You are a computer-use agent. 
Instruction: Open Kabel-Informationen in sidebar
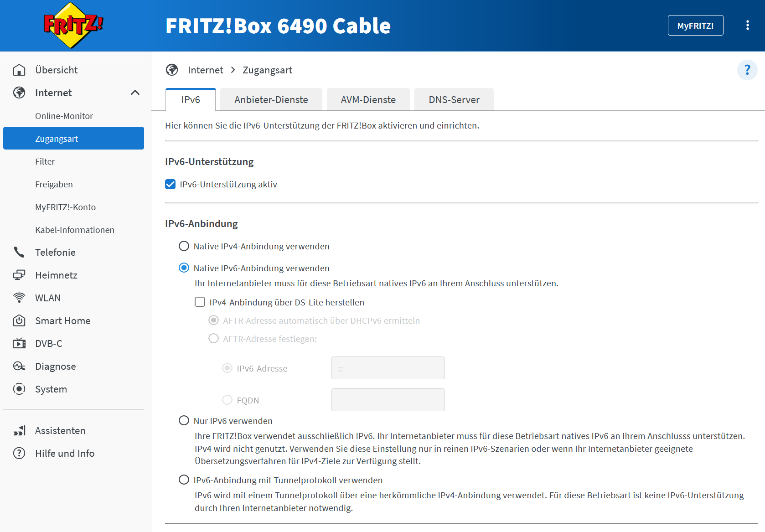pos(75,230)
